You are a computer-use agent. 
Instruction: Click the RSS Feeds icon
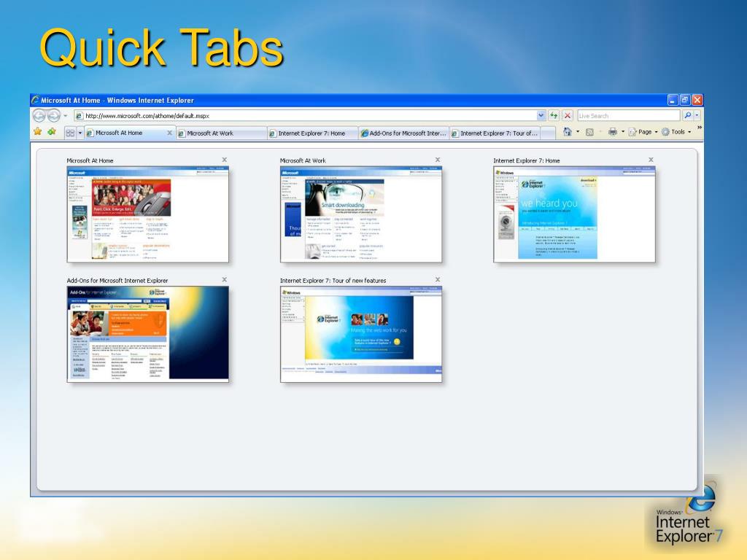point(589,133)
